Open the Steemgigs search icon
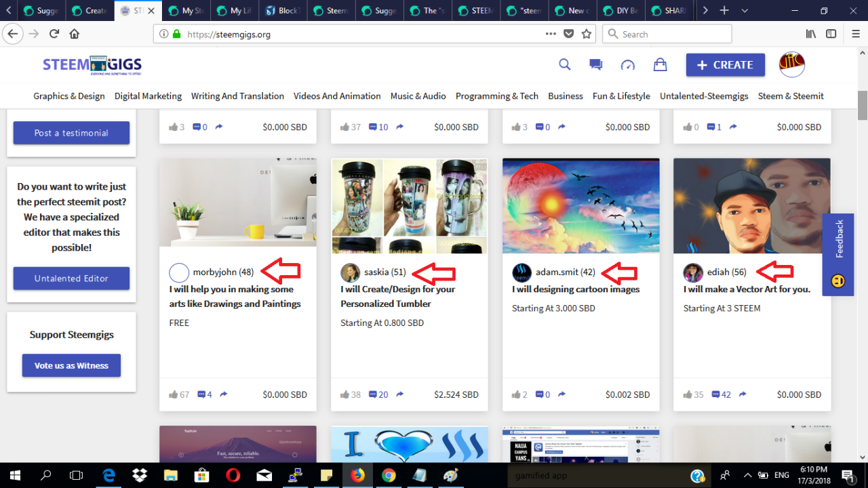This screenshot has height=488, width=868. click(x=564, y=64)
